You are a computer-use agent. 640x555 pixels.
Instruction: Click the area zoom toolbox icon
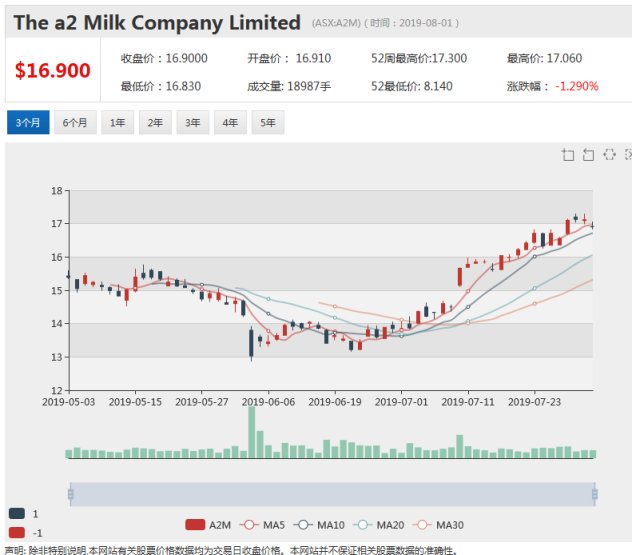click(568, 155)
